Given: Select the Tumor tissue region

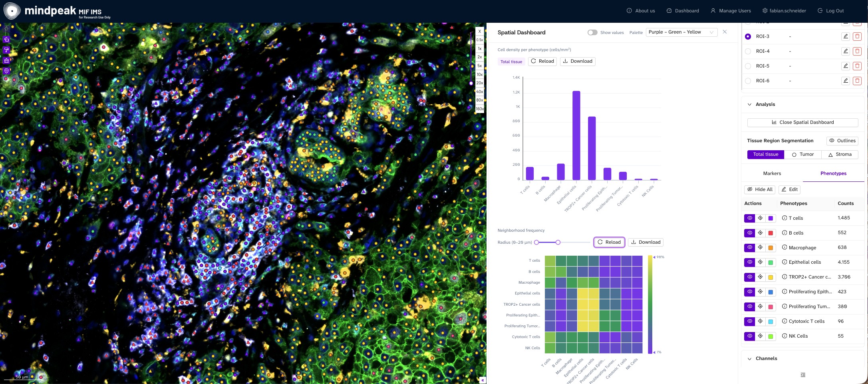Looking at the screenshot, I should tap(802, 154).
